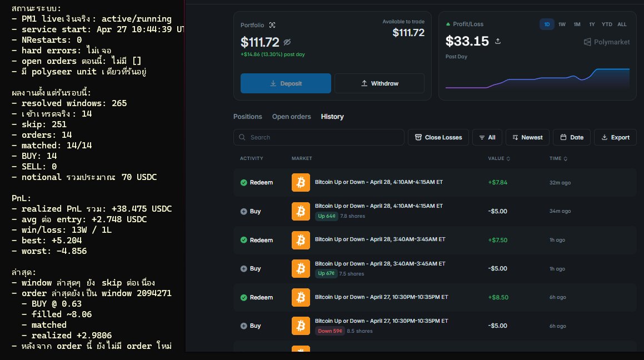Image resolution: width=644 pixels, height=360 pixels.
Task: Click Bitcoin icon in 10:30PM Buy row
Action: coord(301,326)
